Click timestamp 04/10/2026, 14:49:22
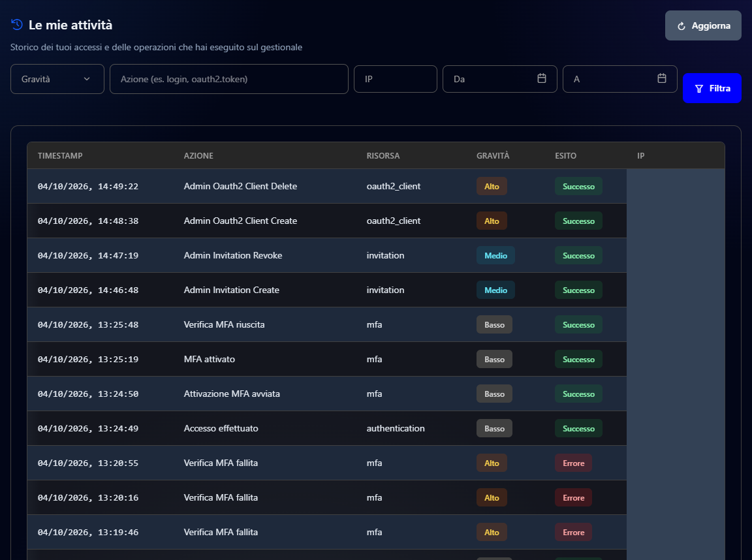Screen dimensions: 752x560 pos(88,186)
